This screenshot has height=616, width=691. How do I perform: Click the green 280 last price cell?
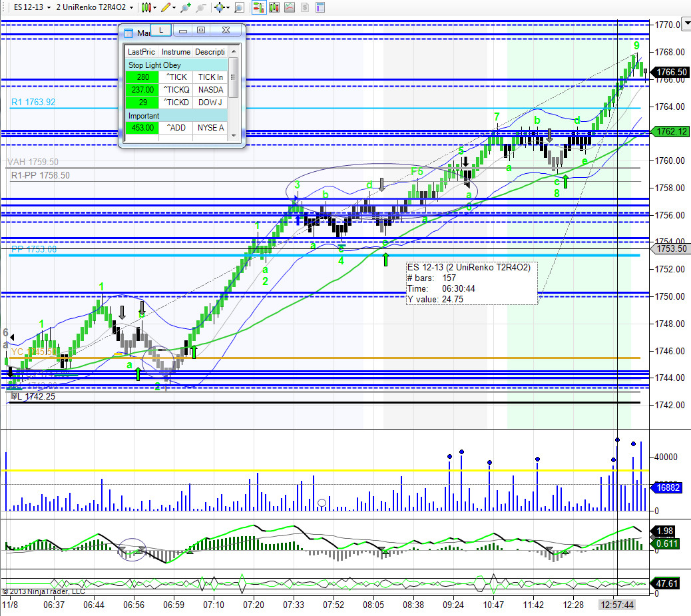click(142, 77)
